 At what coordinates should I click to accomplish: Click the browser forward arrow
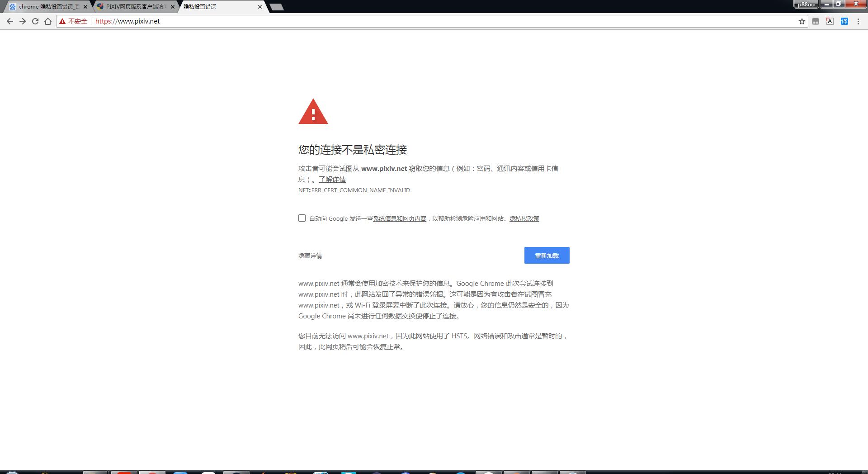click(23, 21)
